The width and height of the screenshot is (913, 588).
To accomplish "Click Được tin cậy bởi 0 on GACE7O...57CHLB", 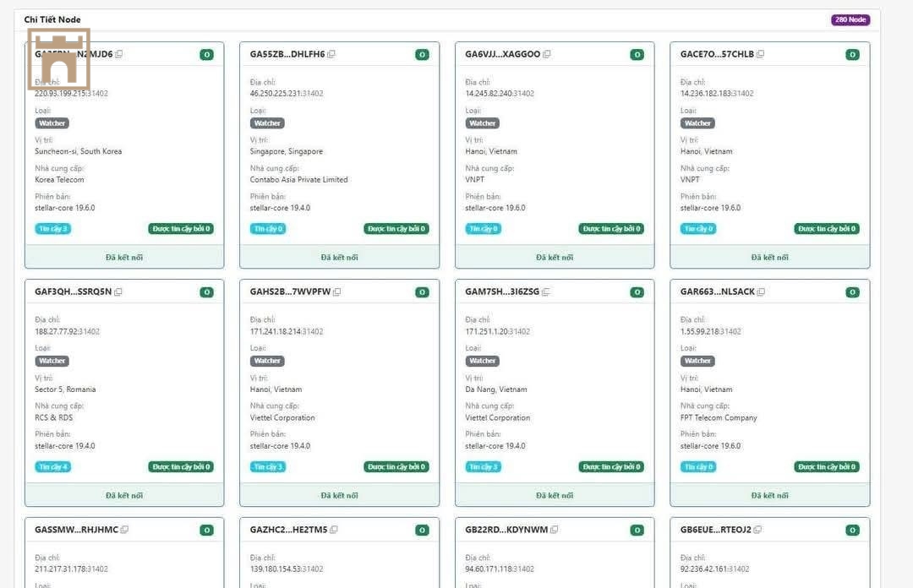I will tap(826, 229).
